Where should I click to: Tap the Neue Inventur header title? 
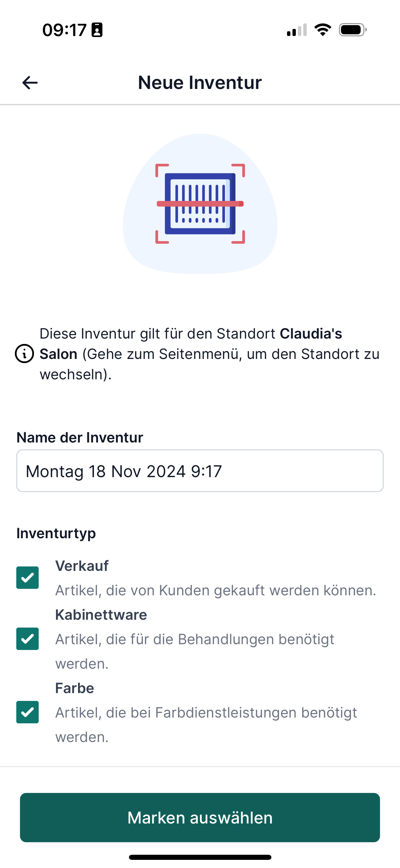point(200,83)
